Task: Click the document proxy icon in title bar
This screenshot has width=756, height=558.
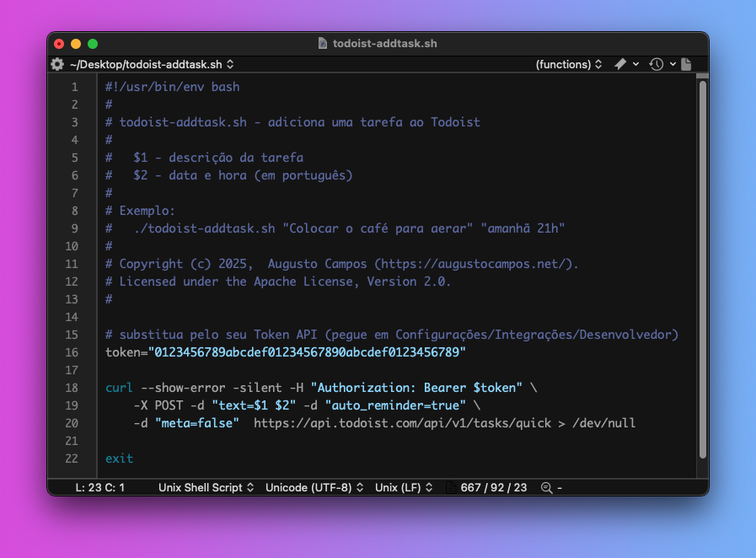Action: pos(323,43)
